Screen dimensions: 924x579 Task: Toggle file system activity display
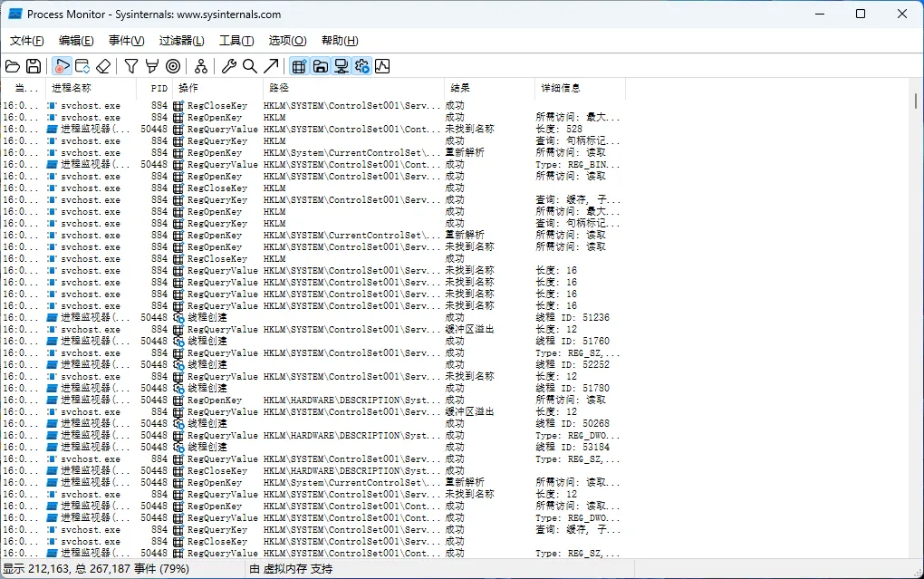(x=320, y=66)
